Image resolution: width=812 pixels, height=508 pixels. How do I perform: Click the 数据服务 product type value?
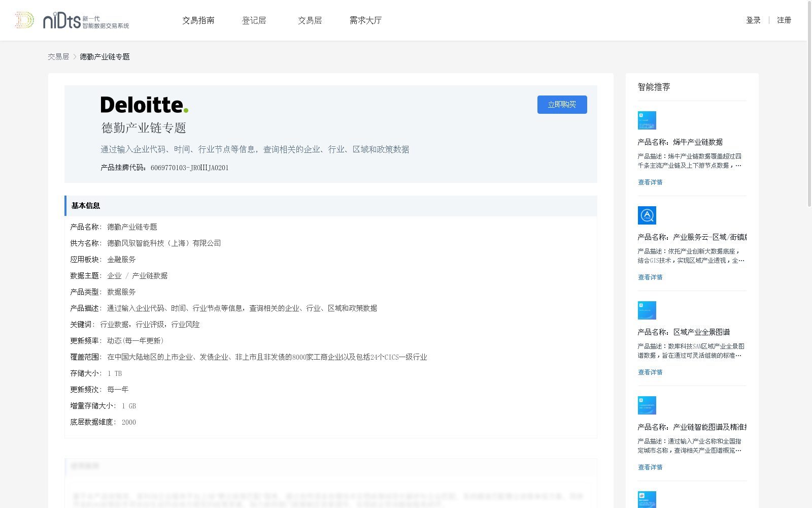click(121, 292)
